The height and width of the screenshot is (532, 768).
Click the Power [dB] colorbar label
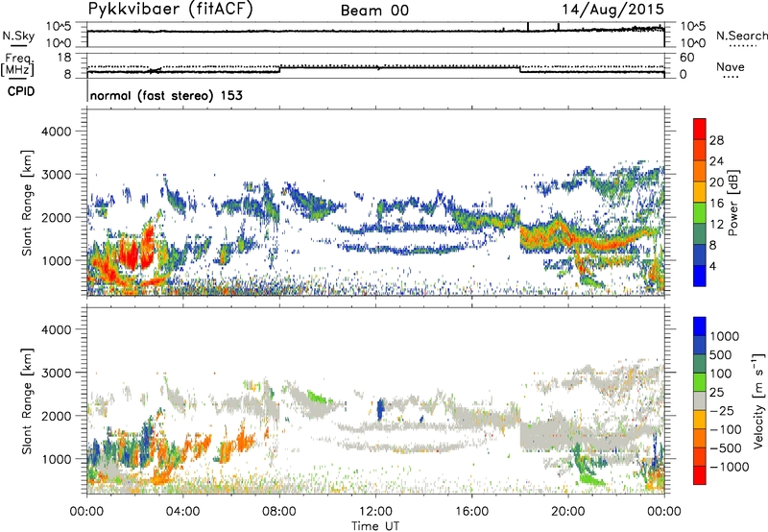[732, 203]
